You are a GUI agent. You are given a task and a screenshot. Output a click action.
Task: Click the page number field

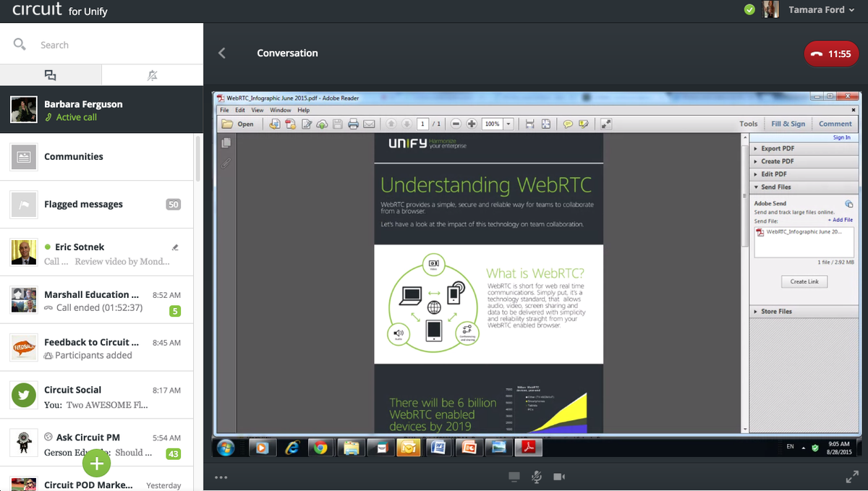coord(422,124)
